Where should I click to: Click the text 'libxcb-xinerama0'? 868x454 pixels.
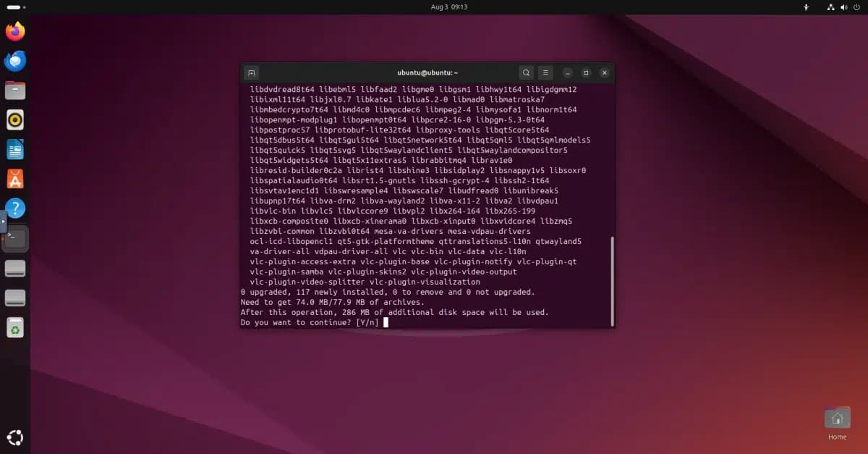point(369,221)
